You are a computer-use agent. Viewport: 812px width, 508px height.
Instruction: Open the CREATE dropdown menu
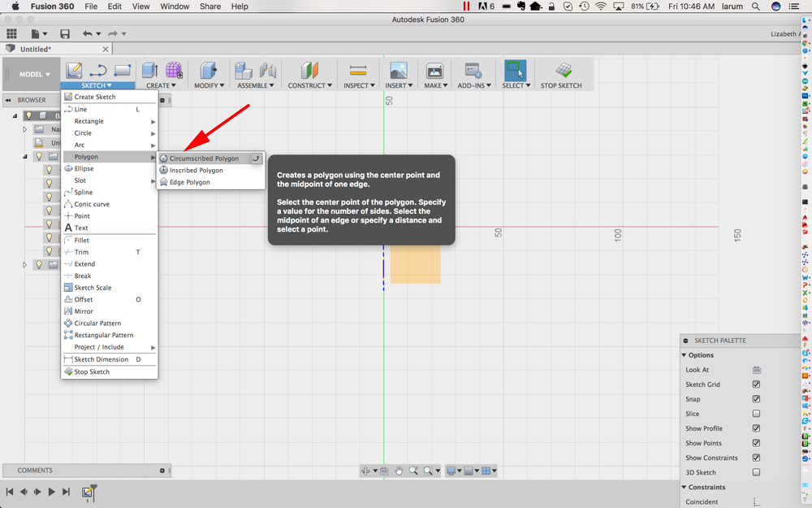161,85
